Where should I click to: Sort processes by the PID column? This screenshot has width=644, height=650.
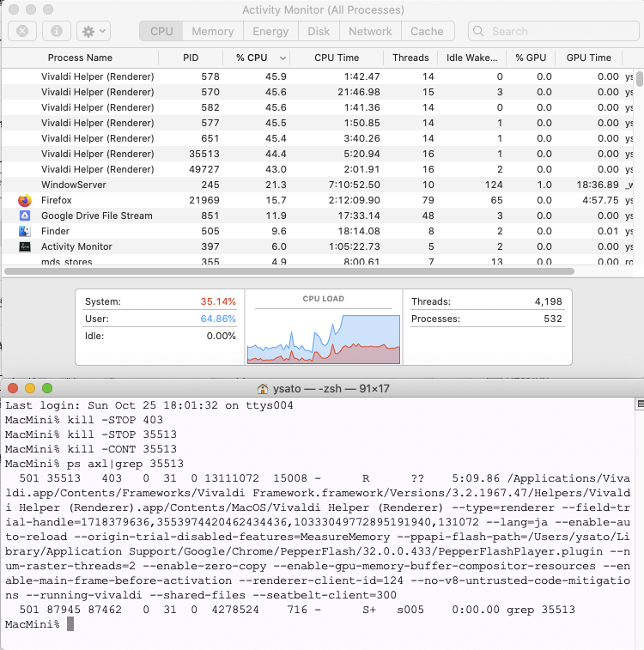pos(190,58)
